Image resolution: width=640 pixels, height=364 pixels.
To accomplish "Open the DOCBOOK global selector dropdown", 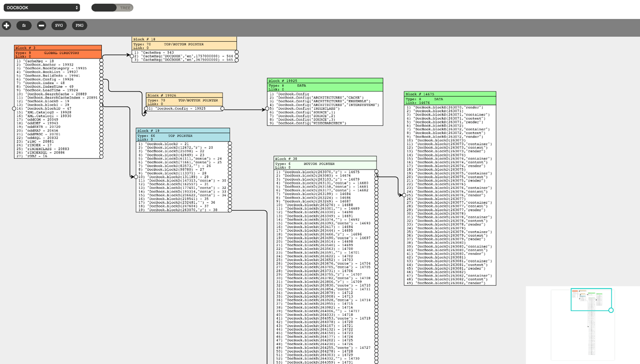I will [42, 8].
